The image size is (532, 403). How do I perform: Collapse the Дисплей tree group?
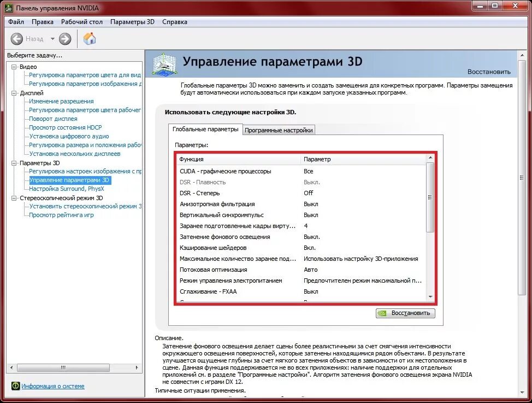pos(14,93)
